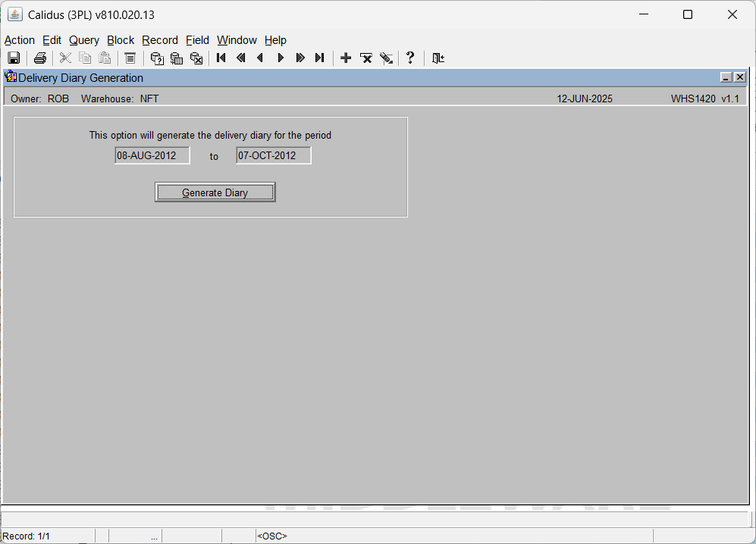Click the Generate Diary button
The width and height of the screenshot is (756, 544).
pyautogui.click(x=215, y=192)
